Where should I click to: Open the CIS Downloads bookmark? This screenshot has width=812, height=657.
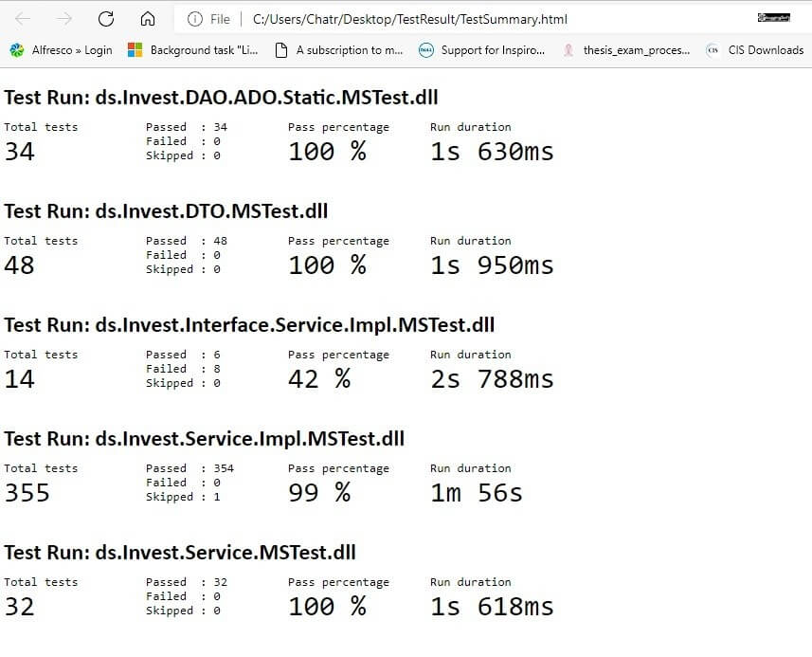[x=755, y=49]
